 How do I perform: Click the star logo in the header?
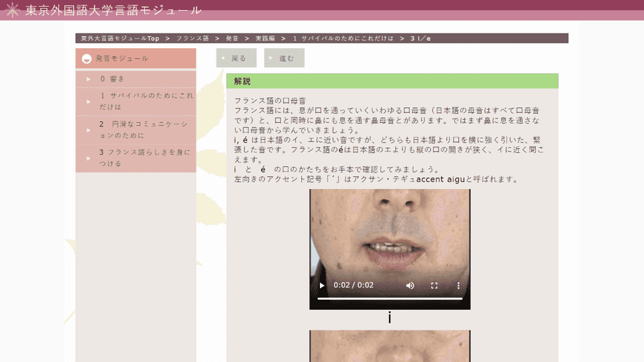click(x=12, y=10)
